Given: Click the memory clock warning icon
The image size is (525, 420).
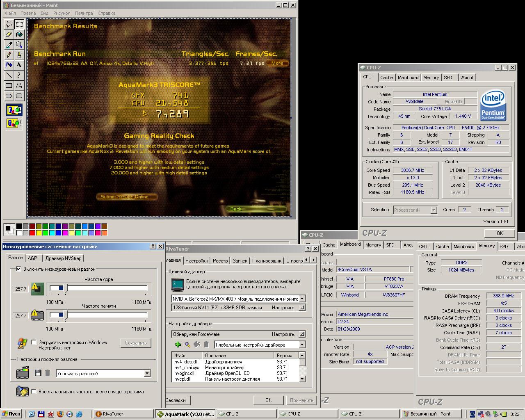Looking at the screenshot, I should coord(37,315).
